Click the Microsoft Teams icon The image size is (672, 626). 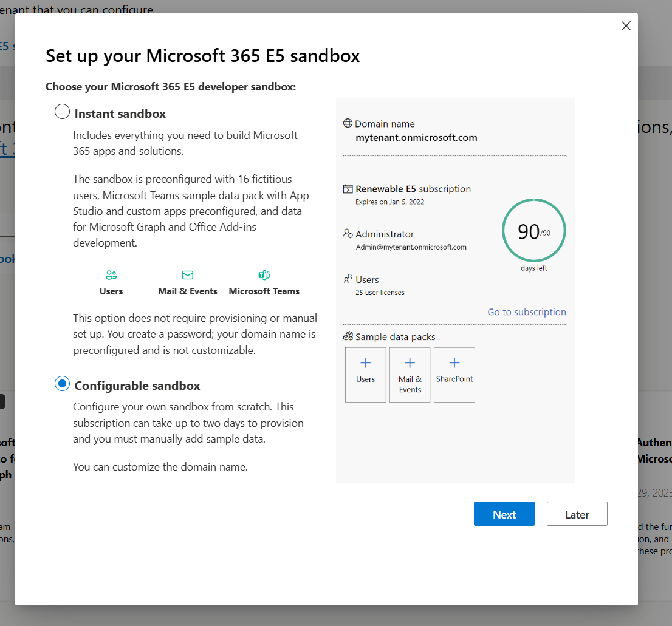264,275
